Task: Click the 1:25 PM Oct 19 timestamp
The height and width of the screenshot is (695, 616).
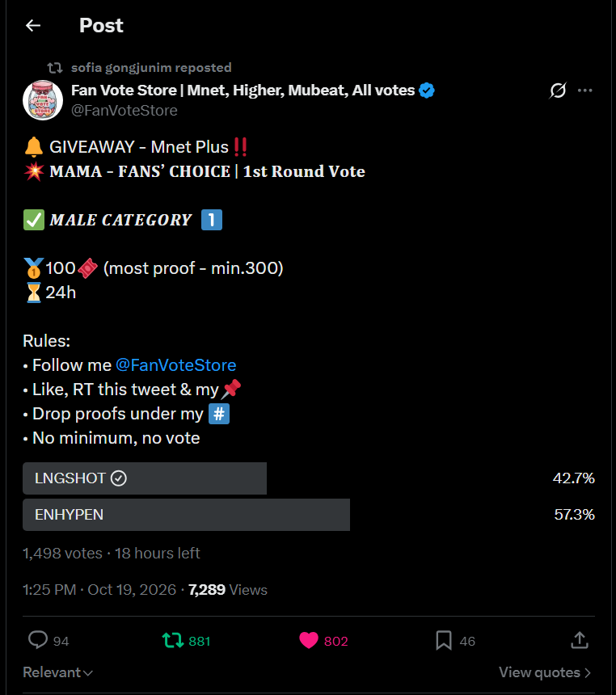Action: (99, 590)
